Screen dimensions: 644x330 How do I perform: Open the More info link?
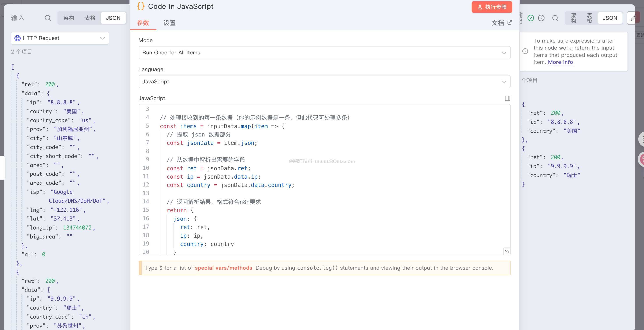click(560, 62)
